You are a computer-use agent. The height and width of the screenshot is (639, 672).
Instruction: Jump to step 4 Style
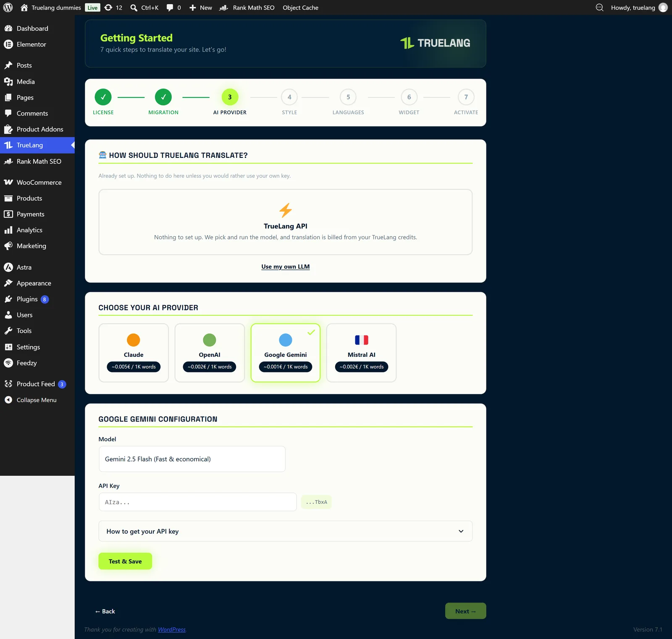click(289, 102)
